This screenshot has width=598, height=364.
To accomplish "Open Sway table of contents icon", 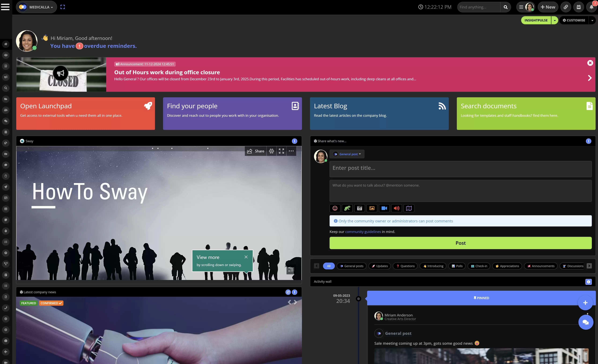I will tap(291, 269).
